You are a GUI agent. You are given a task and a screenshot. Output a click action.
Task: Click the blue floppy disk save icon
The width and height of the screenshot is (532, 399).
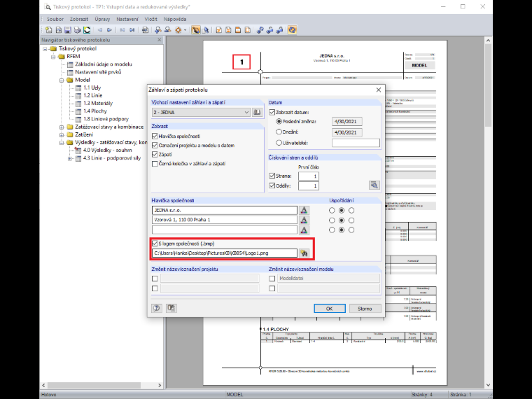click(68, 30)
